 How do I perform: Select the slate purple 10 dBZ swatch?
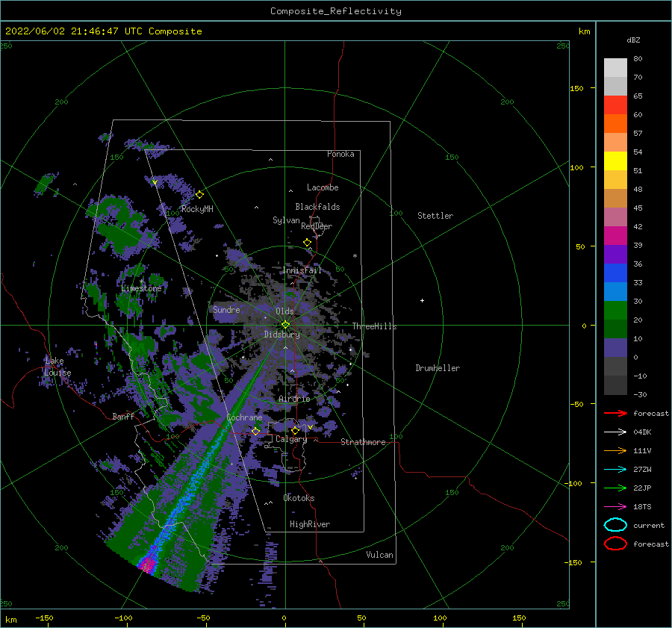point(615,347)
